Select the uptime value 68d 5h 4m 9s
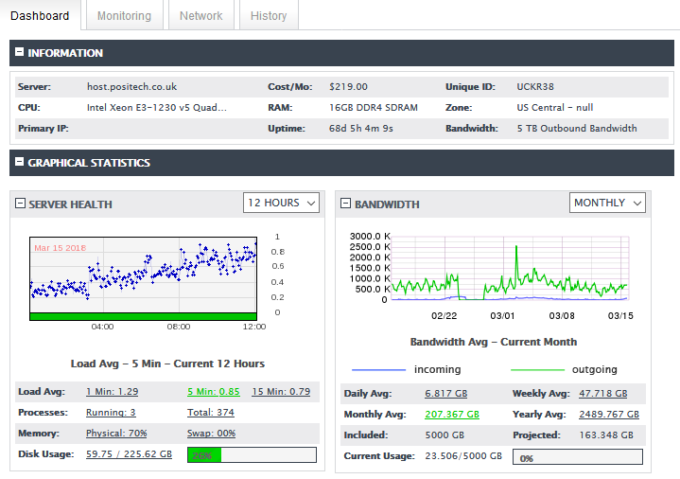This screenshot has height=479, width=680. point(361,128)
